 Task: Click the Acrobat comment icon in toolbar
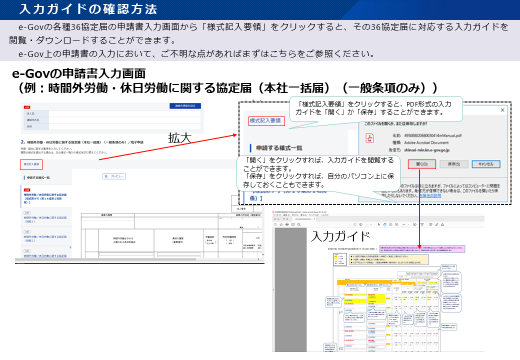[x=430, y=225]
